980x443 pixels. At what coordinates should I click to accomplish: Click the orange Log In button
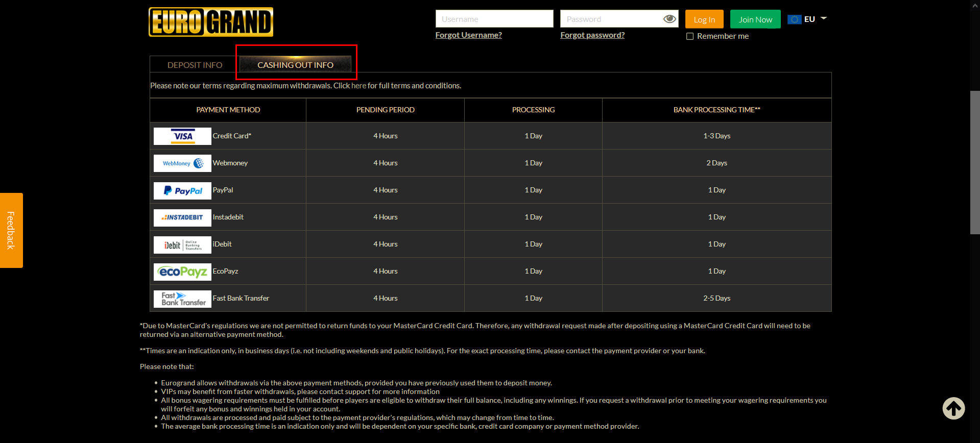click(x=704, y=19)
